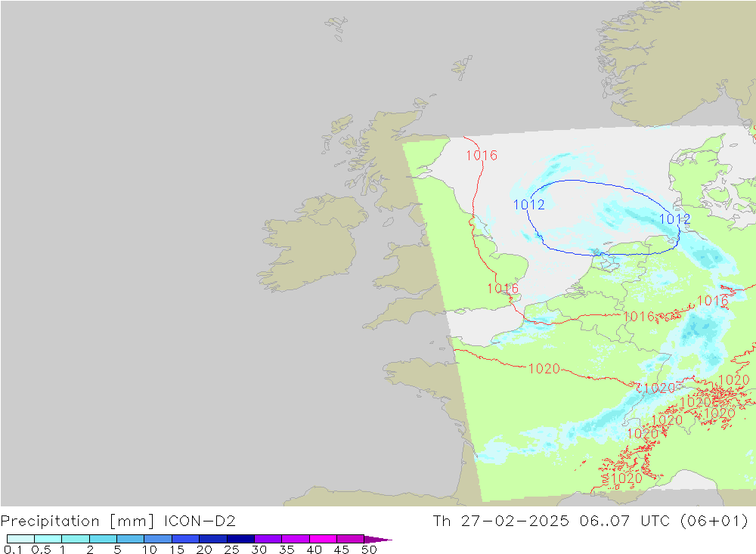This screenshot has width=756, height=554.
Task: Click the legend value "0.1"
Action: click(13, 549)
